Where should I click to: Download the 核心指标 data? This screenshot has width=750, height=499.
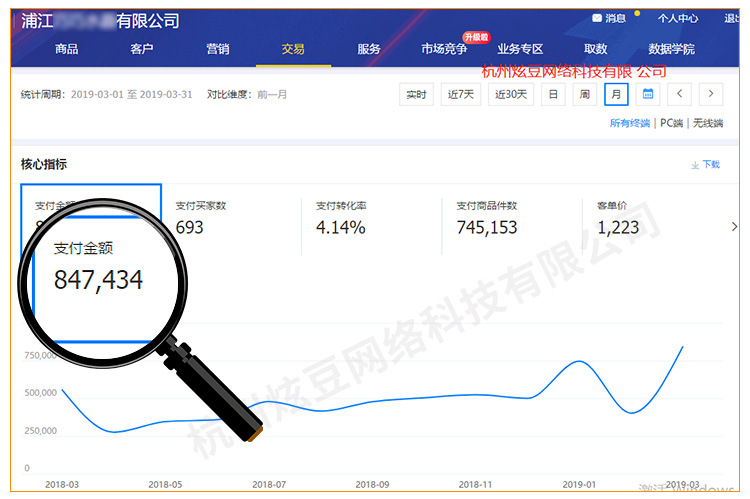[x=706, y=165]
